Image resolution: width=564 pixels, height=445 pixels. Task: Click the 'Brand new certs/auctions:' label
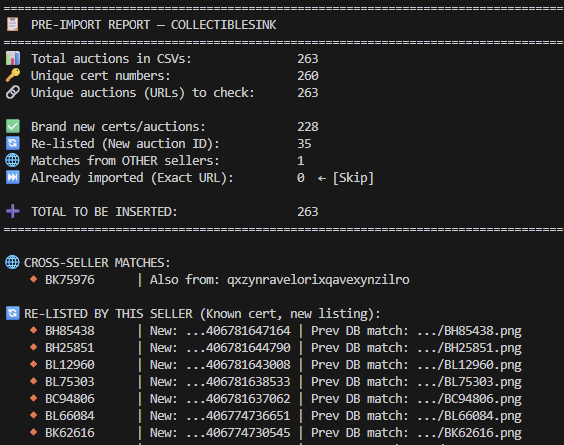[x=118, y=127]
